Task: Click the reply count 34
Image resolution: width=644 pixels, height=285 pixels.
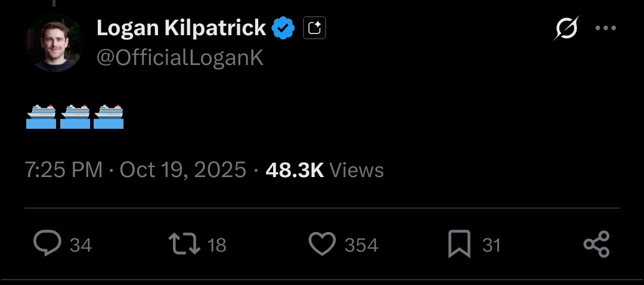Action: tap(81, 245)
